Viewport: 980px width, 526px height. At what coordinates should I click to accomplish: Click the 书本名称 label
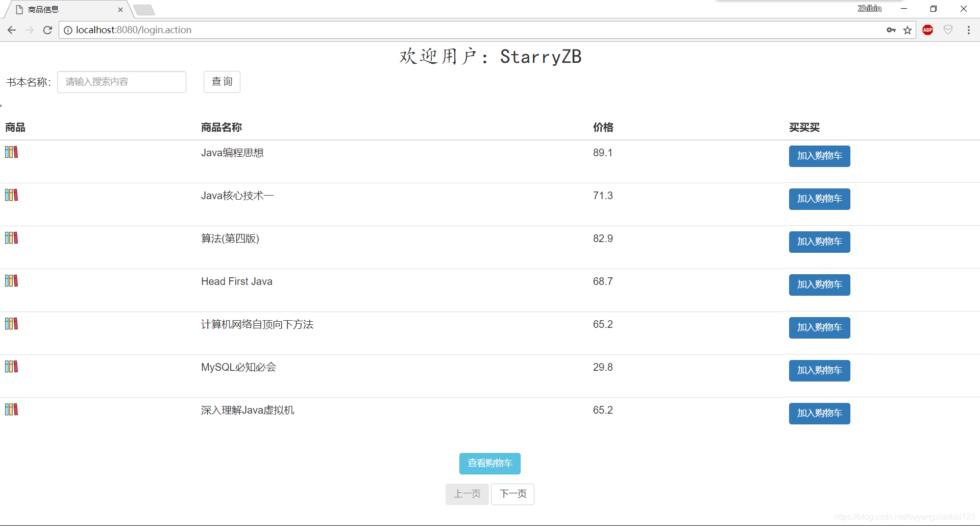point(29,82)
